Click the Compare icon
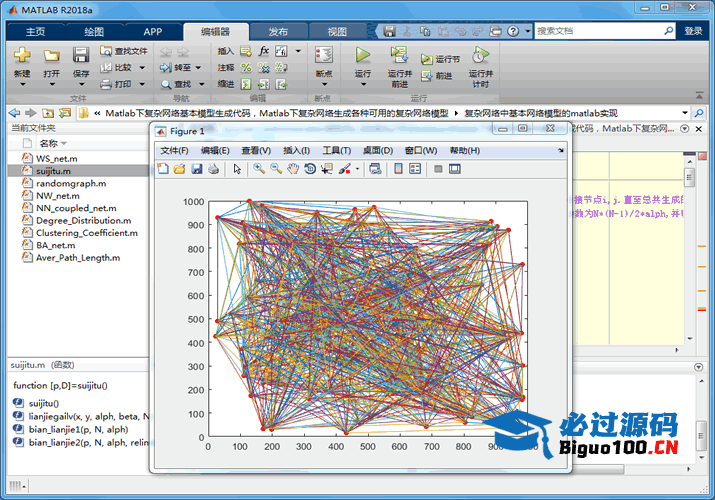Screen dimensions: 715x500 point(106,67)
